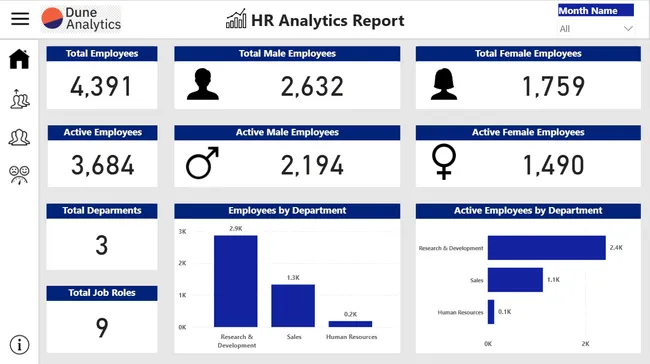Click the Active Male Employees value 2,194

pos(312,165)
